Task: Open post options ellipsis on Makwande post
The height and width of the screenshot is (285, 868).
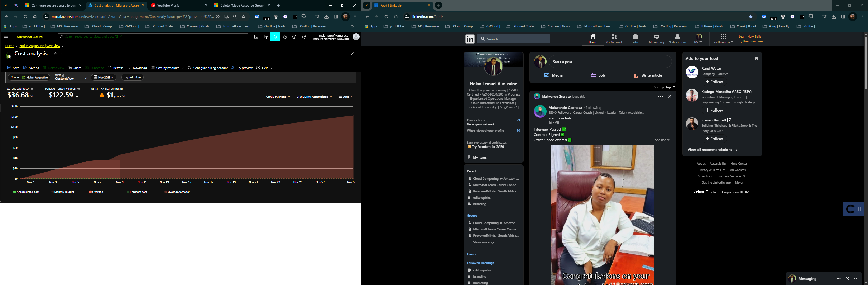Action: click(x=660, y=96)
